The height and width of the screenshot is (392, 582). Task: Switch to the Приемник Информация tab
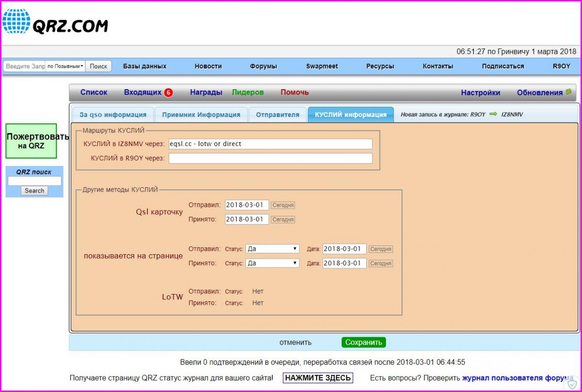pos(201,115)
